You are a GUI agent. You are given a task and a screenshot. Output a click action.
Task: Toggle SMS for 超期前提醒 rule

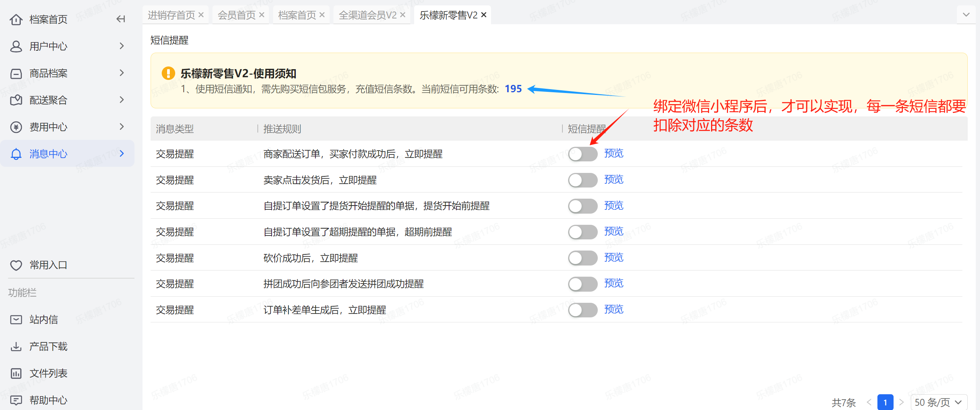click(583, 232)
